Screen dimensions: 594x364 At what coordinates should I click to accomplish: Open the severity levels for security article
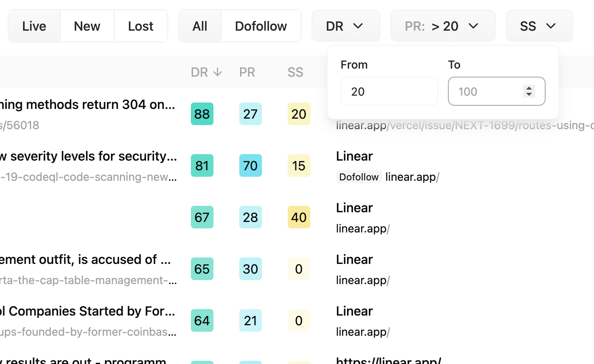89,156
